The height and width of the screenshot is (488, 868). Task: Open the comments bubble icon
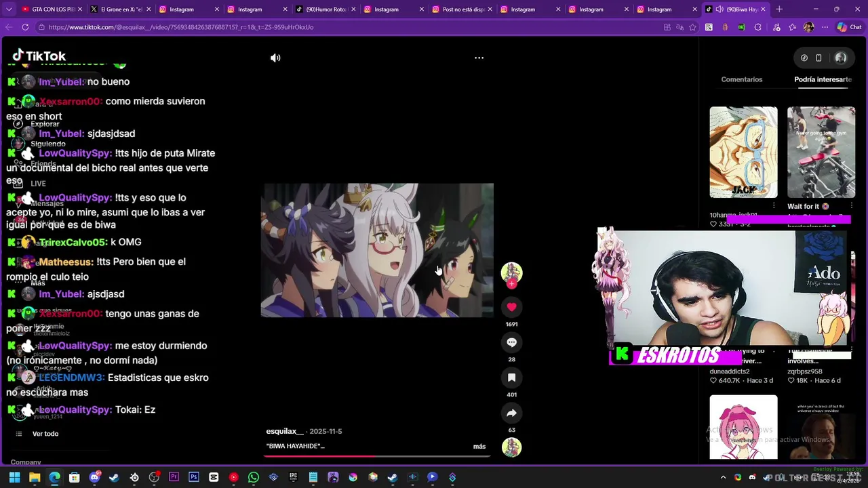click(511, 342)
